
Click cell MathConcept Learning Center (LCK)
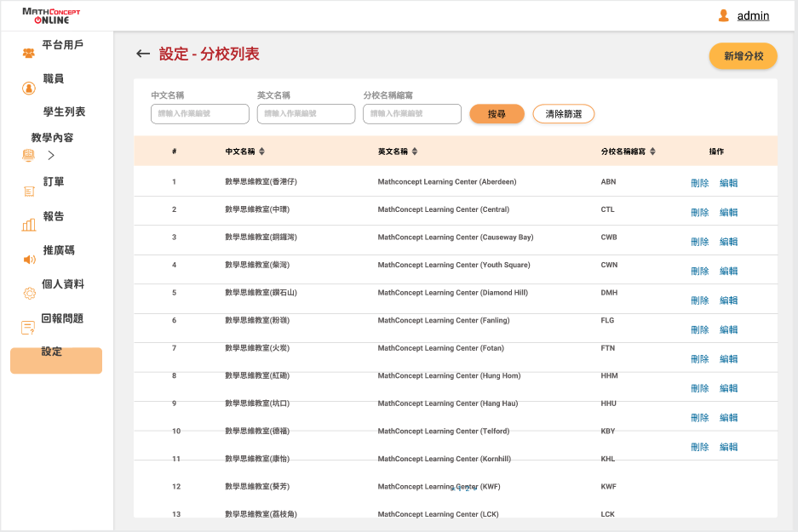[x=439, y=514]
